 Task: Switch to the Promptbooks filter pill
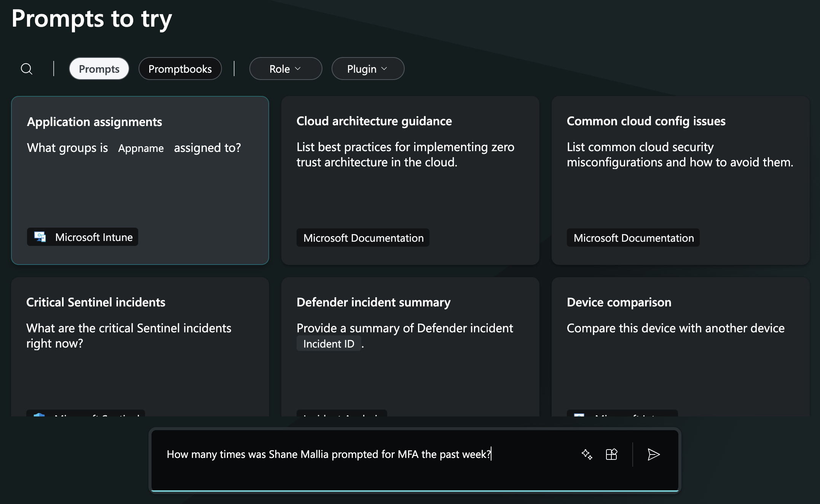tap(180, 69)
